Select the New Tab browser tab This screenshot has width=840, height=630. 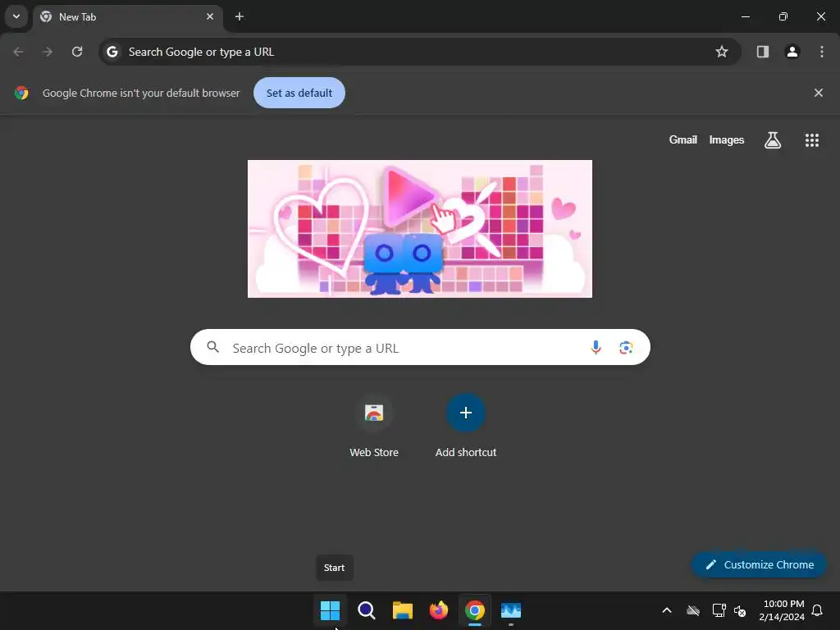[x=127, y=16]
